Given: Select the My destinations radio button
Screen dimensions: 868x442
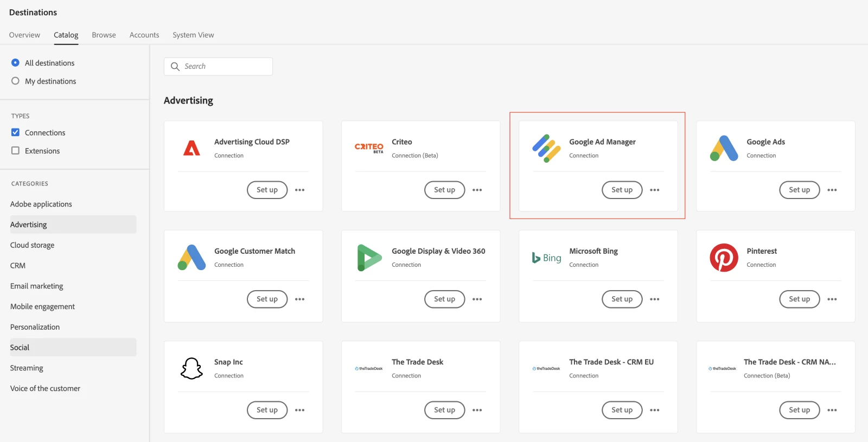Looking at the screenshot, I should click(x=15, y=81).
